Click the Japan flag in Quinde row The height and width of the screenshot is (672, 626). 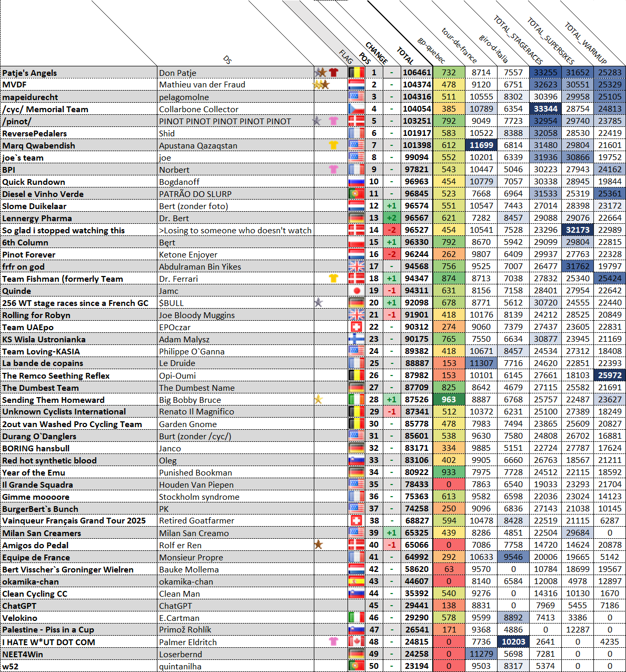[356, 291]
